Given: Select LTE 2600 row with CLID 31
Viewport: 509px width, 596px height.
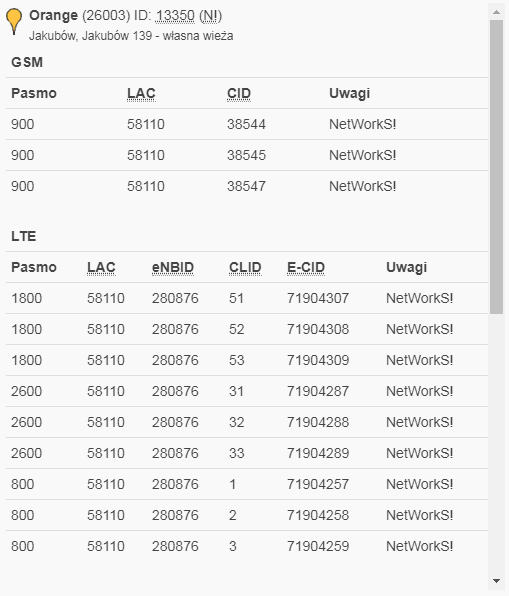Looking at the screenshot, I should click(247, 392).
